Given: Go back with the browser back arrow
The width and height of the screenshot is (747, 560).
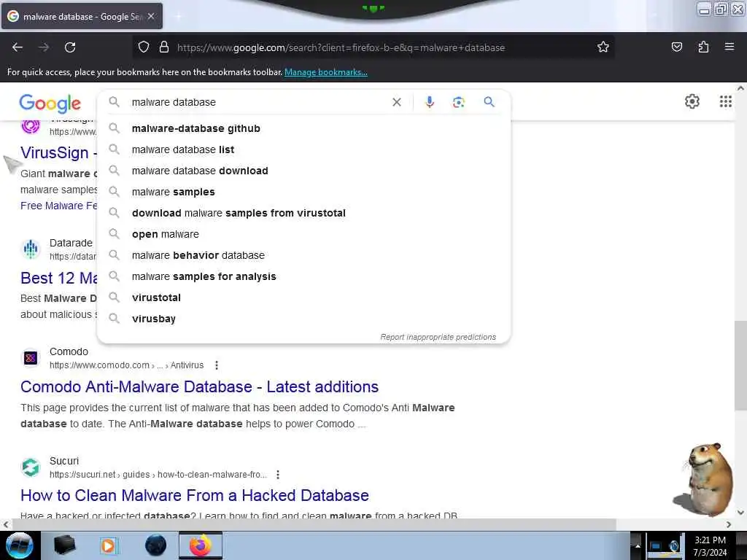Looking at the screenshot, I should [x=18, y=47].
